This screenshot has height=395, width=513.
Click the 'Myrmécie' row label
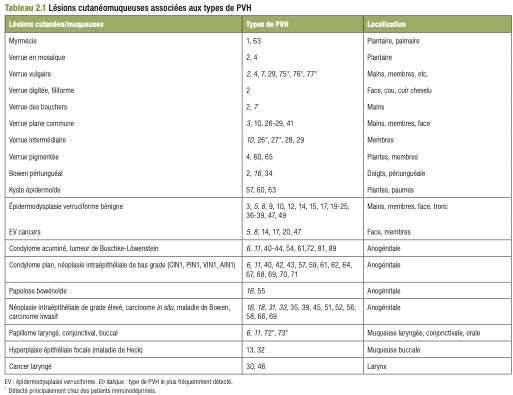23,41
